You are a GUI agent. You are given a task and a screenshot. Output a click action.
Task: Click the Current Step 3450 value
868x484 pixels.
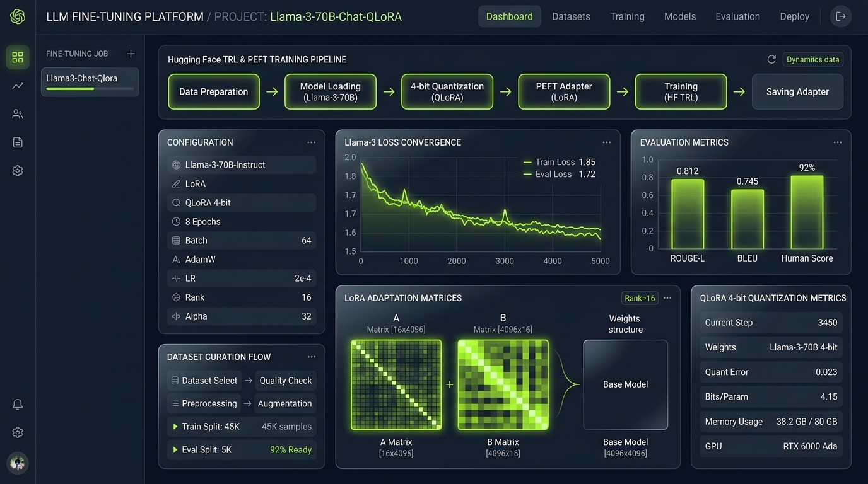828,323
